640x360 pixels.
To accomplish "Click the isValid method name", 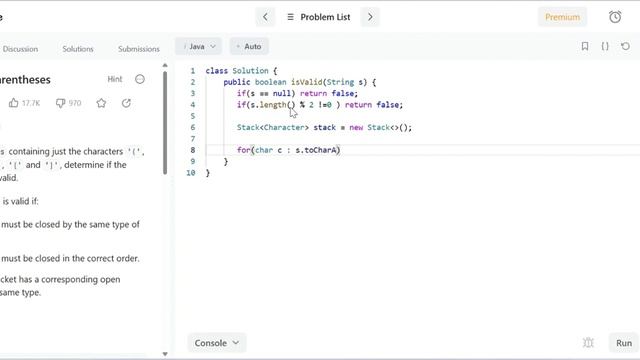I will tap(307, 82).
